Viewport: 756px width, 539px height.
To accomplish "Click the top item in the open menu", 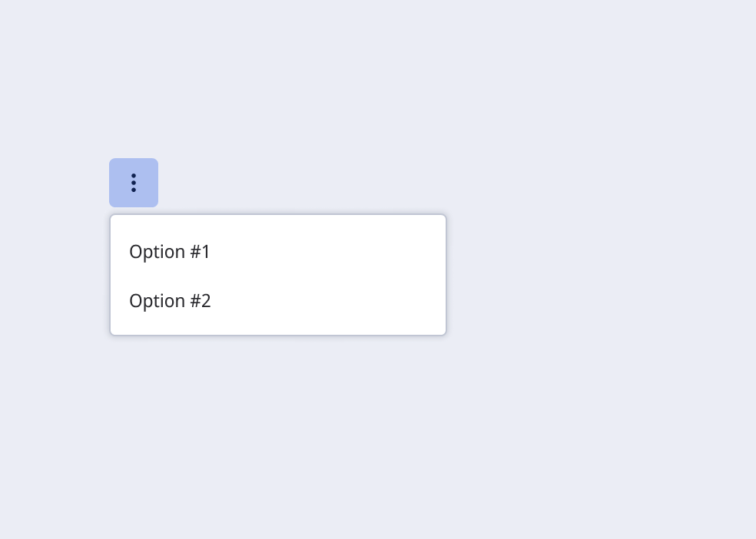I will pyautogui.click(x=170, y=252).
